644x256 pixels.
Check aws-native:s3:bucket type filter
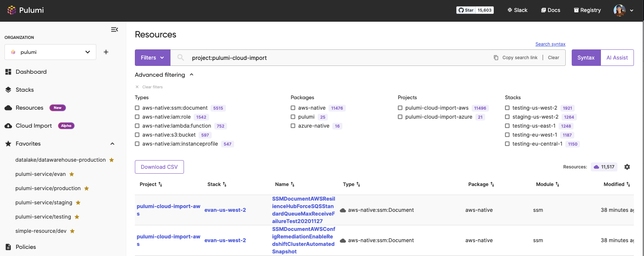coord(137,135)
